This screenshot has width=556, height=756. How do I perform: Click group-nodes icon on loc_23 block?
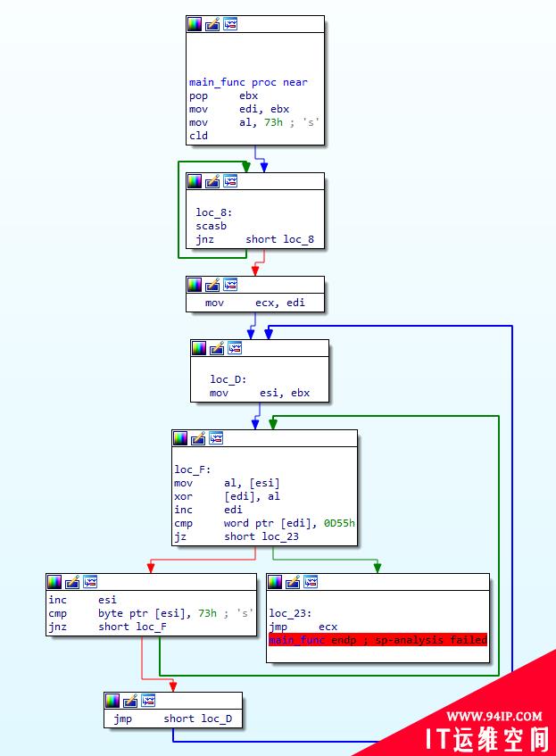coord(311,582)
